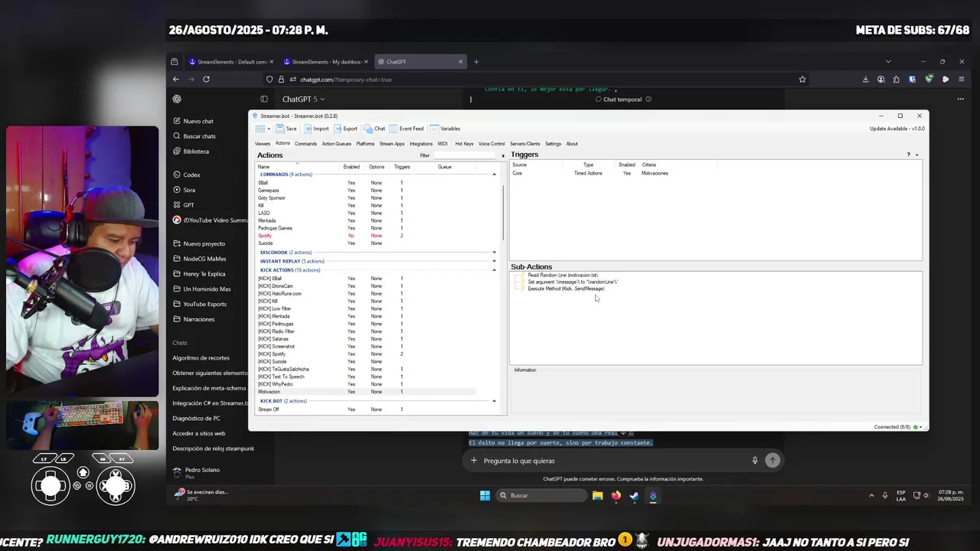The height and width of the screenshot is (551, 980).
Task: Click the Export toolbar icon
Action: pyautogui.click(x=345, y=129)
